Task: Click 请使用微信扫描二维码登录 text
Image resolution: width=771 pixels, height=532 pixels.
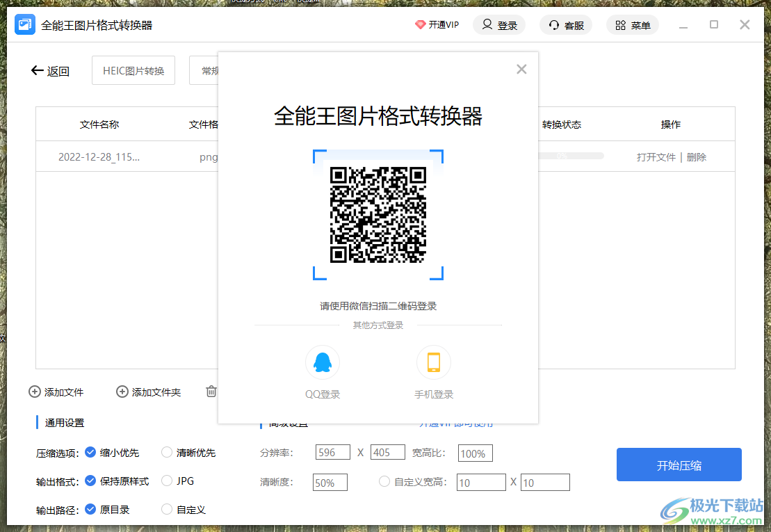Action: (x=378, y=306)
